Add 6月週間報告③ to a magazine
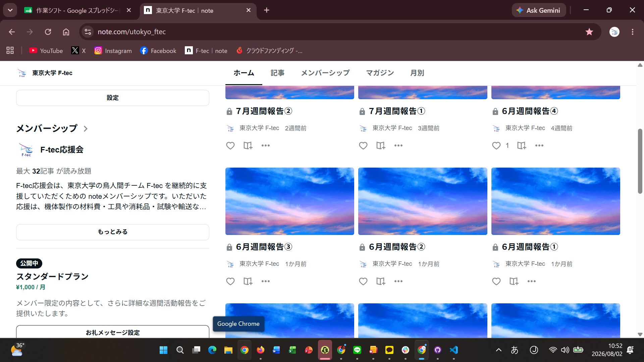Screen dimensions: 644x362 [x=248, y=281]
